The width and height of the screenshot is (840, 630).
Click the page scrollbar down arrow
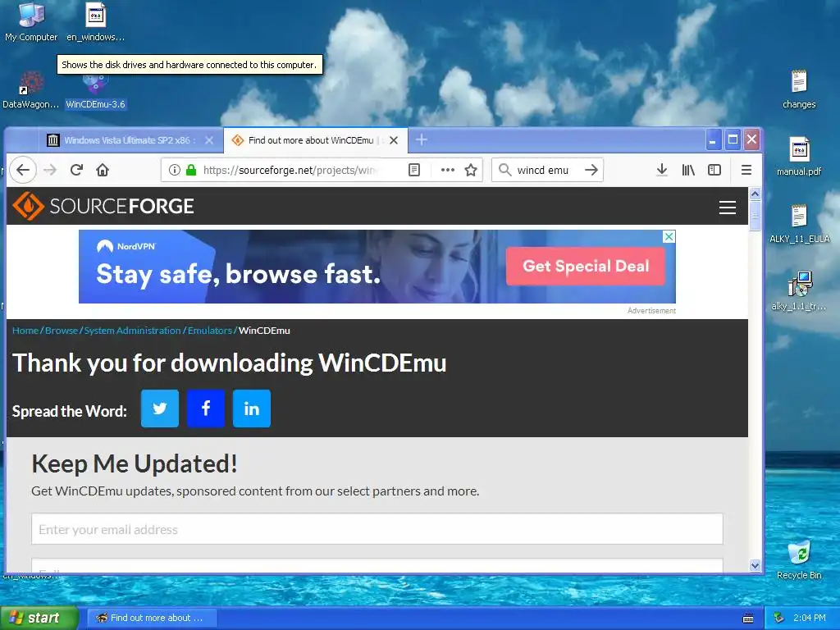pyautogui.click(x=755, y=566)
